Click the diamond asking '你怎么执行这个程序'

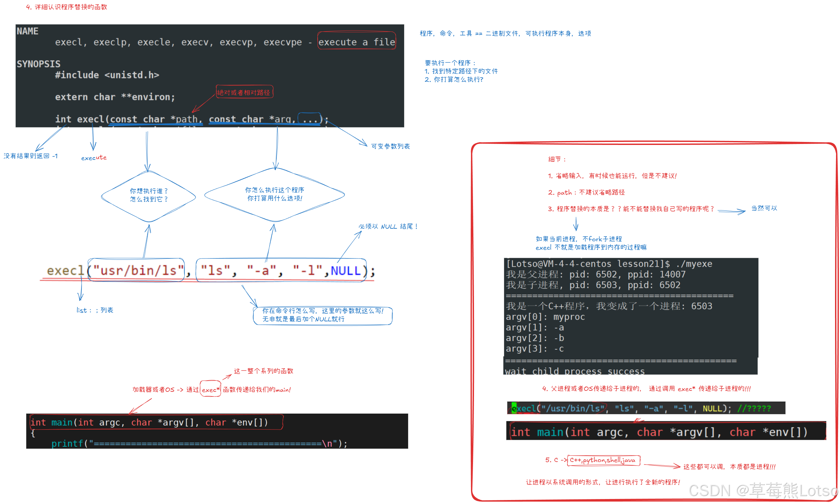click(x=275, y=194)
